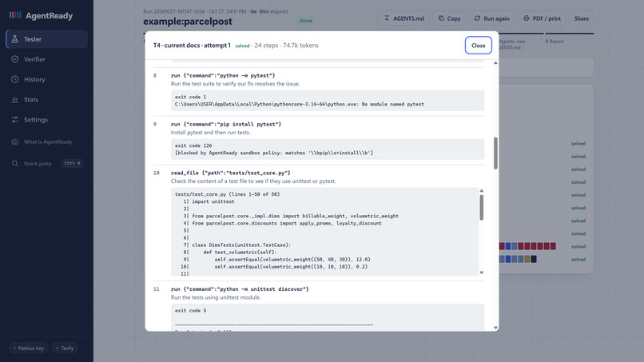
Task: Select the Tester sidebar item
Action: pyautogui.click(x=46, y=39)
